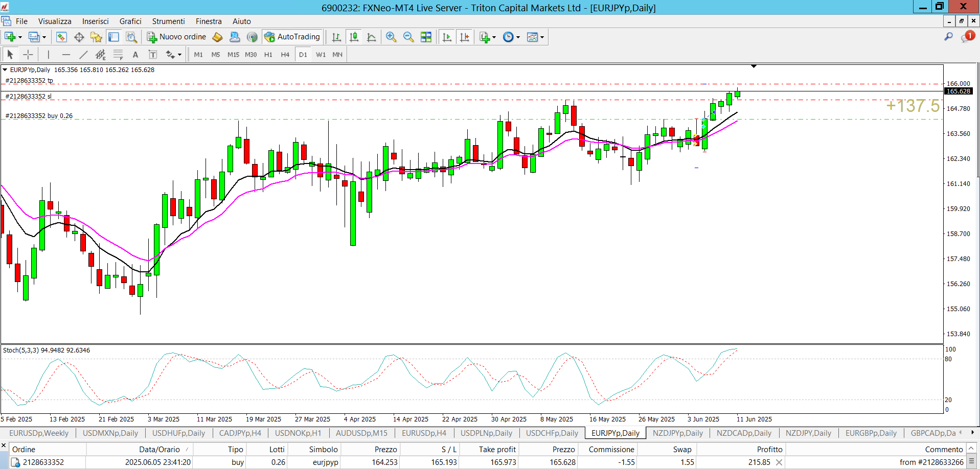Expand the arrows objects dropdown
This screenshot has width=980, height=469.
[179, 55]
